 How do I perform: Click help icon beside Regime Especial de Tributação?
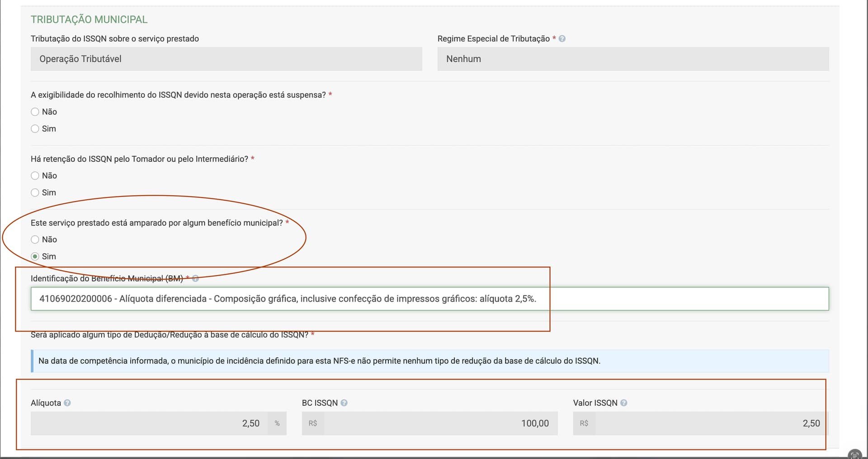coord(562,39)
